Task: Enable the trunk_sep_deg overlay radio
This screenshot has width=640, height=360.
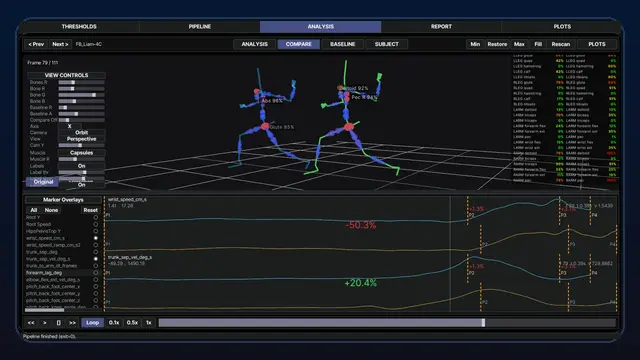Action: coord(96,252)
